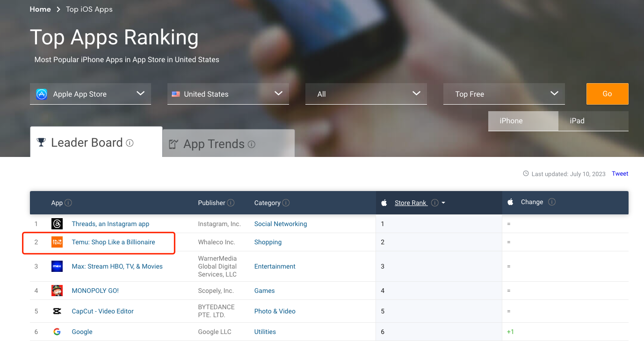This screenshot has height=341, width=644.
Task: Click the orange Go button
Action: 608,94
